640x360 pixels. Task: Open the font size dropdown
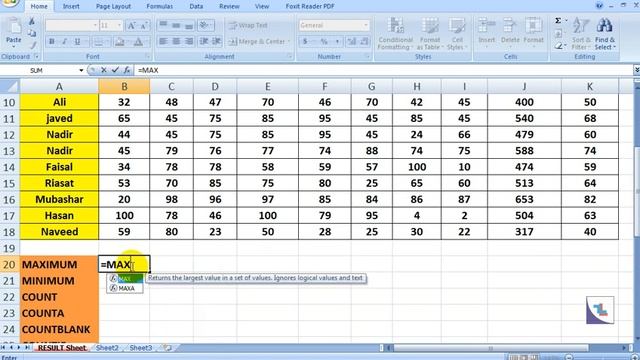(x=119, y=25)
